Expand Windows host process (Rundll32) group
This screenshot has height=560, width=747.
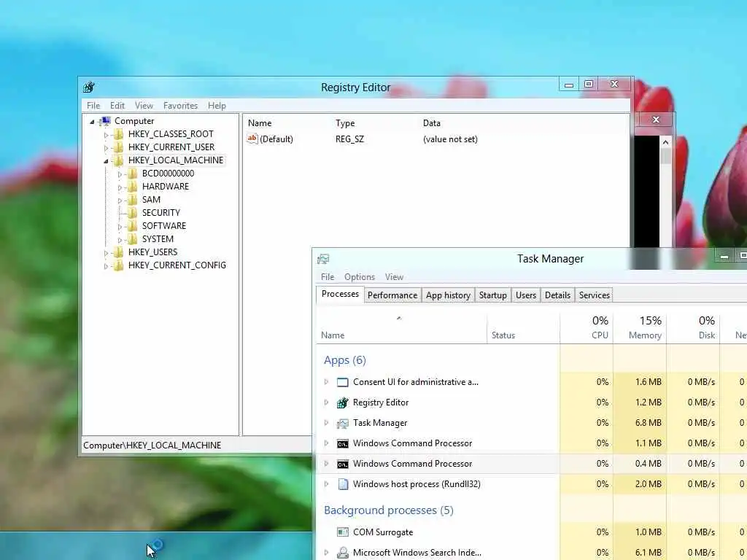pyautogui.click(x=326, y=484)
